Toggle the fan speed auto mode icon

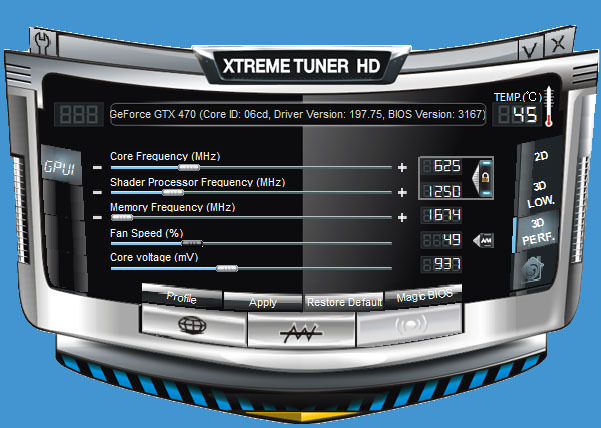point(483,241)
